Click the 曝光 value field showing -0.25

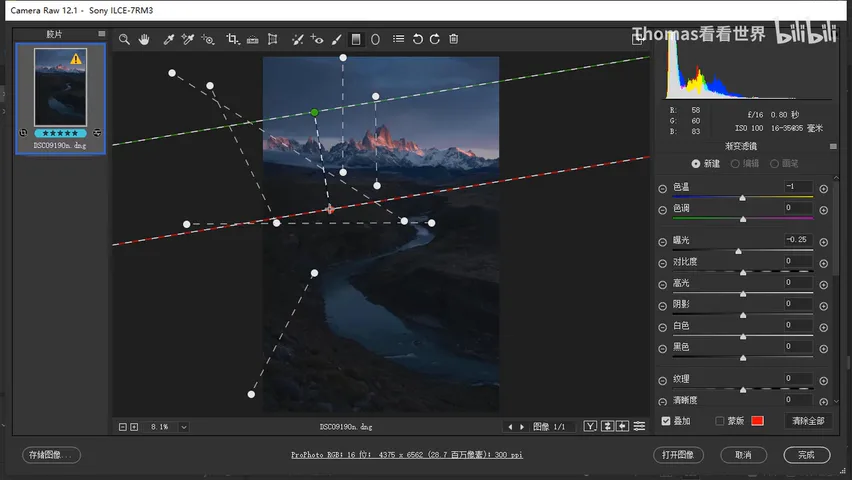click(798, 240)
